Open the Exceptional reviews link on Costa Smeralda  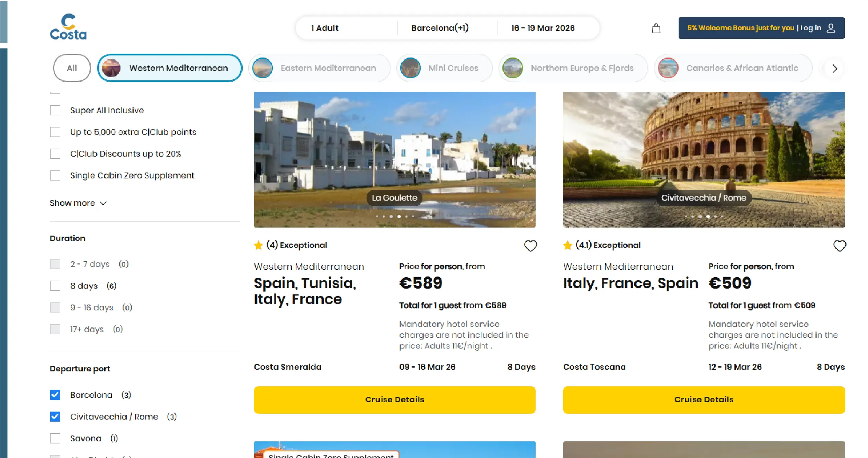coord(303,245)
